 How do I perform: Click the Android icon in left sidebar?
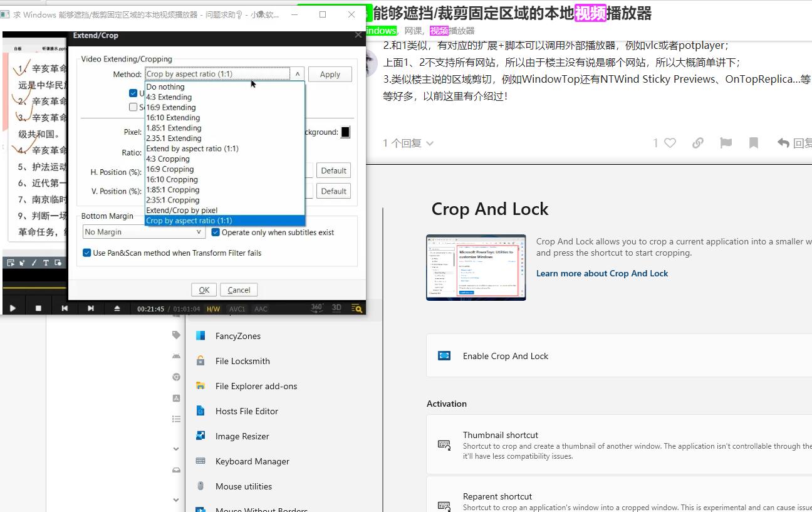(x=177, y=356)
